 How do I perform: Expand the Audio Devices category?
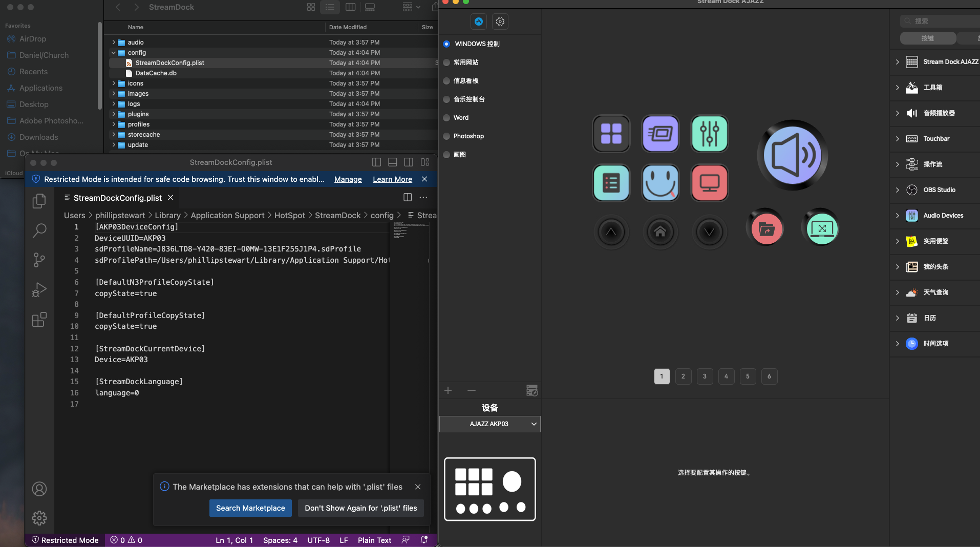click(x=898, y=216)
